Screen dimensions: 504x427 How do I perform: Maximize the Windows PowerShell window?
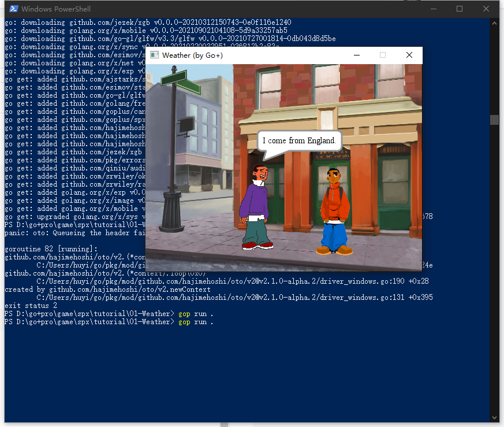click(x=460, y=9)
